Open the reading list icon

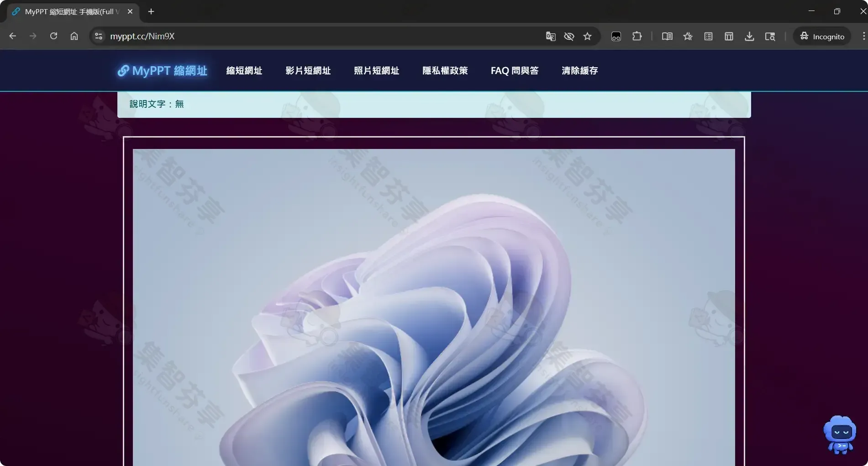pyautogui.click(x=708, y=36)
